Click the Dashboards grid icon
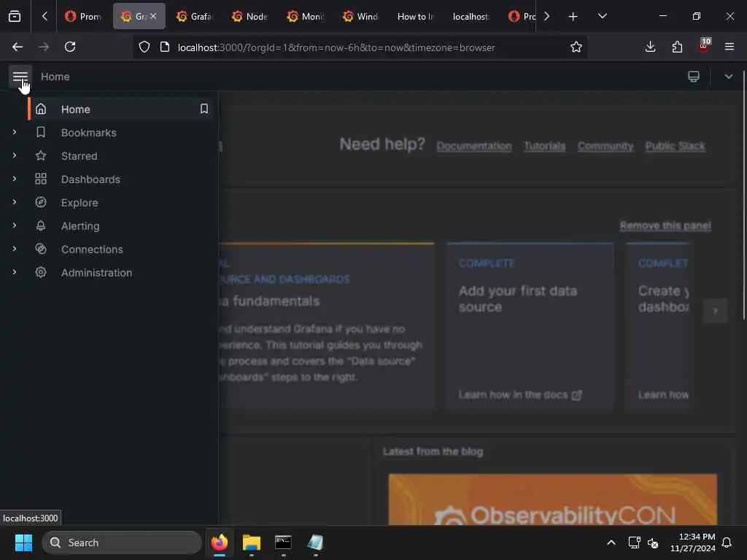 tap(41, 179)
